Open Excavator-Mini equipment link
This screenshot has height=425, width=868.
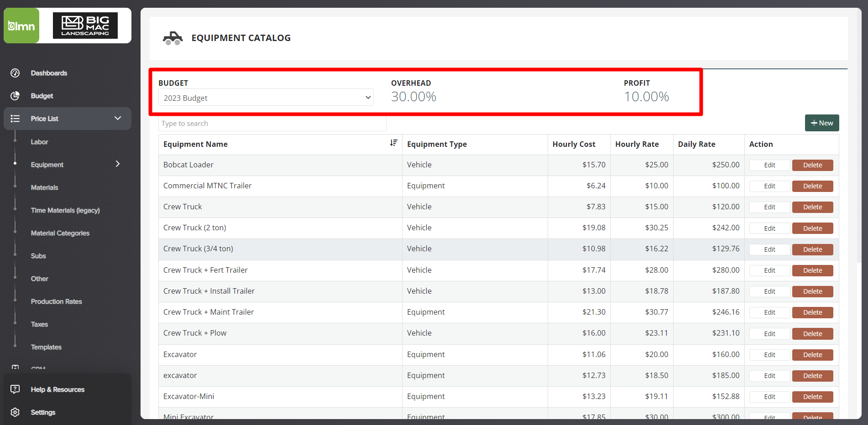188,396
